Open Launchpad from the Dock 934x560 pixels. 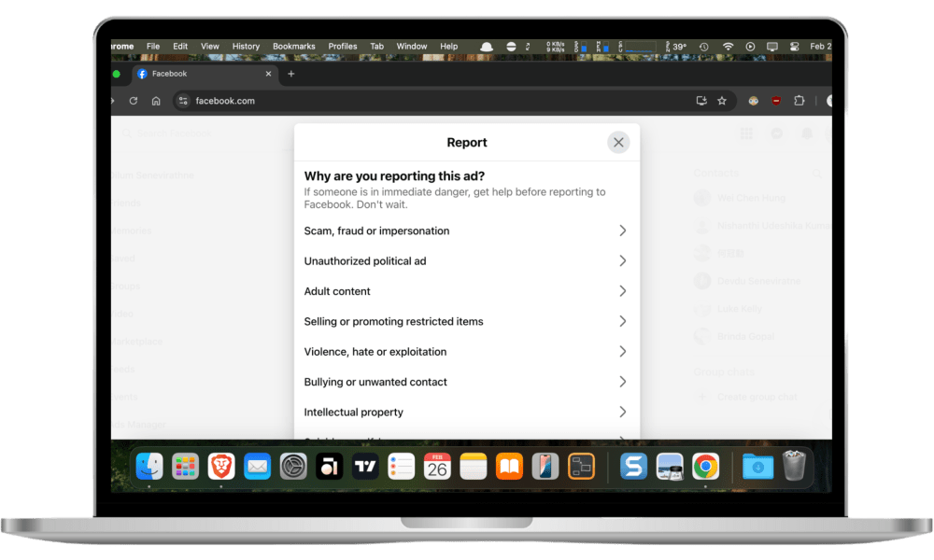pos(185,467)
